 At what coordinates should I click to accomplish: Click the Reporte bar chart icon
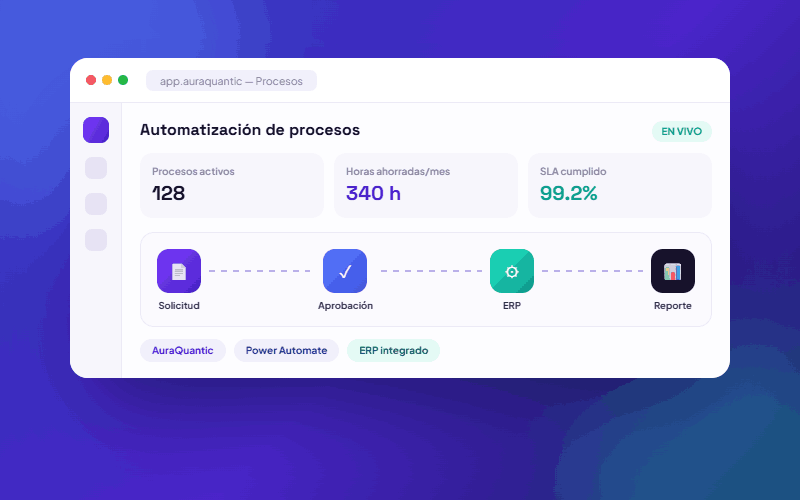pyautogui.click(x=672, y=271)
